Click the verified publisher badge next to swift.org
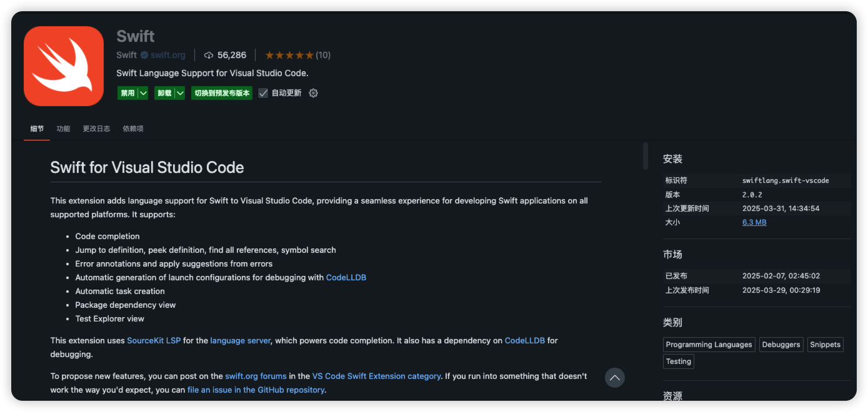This screenshot has height=412, width=868. point(144,55)
